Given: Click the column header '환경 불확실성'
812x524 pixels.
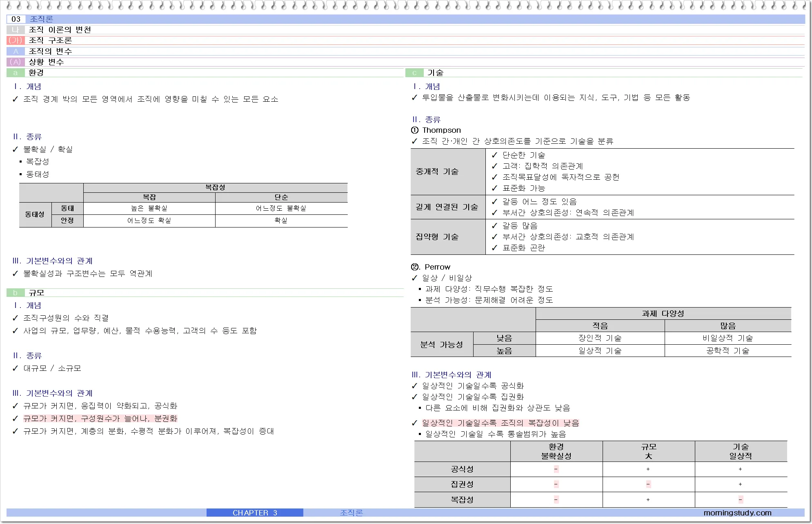Looking at the screenshot, I should tap(556, 451).
